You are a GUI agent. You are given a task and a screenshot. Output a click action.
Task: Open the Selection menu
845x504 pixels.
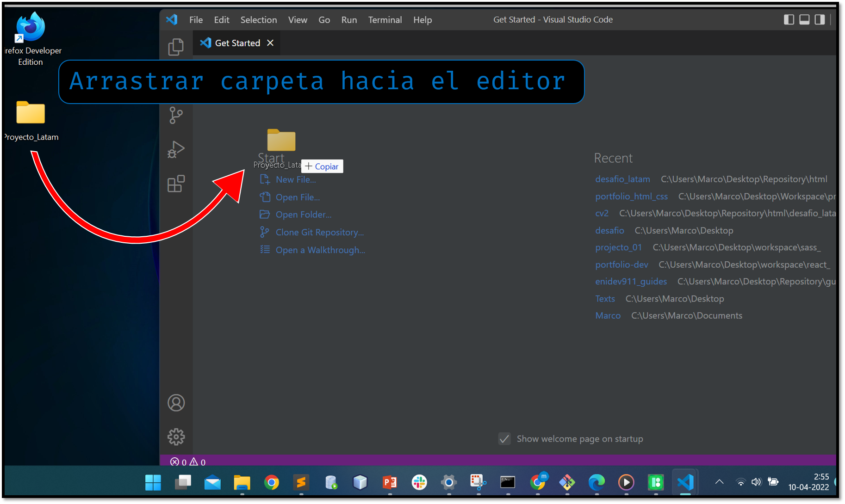[x=259, y=20]
